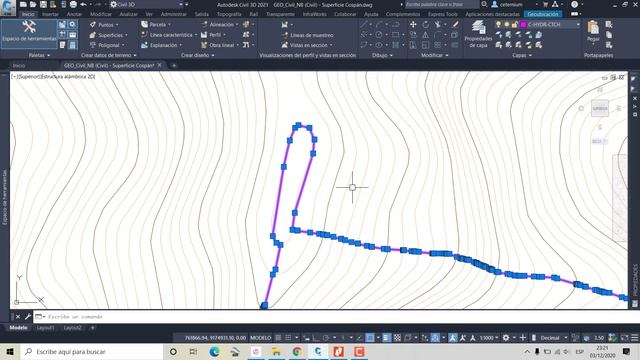Toggle drawing grid display in status bar
640x360 pixels.
tap(278, 338)
